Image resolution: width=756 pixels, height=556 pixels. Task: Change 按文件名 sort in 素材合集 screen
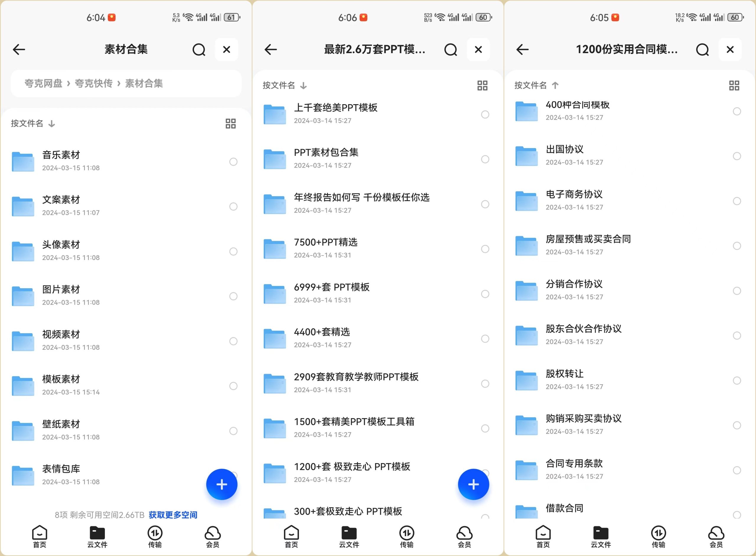click(33, 124)
